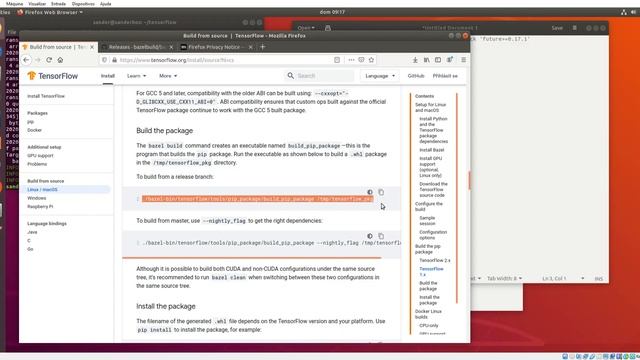
Task: Click the dom 09:17 clock
Action: (332, 12)
